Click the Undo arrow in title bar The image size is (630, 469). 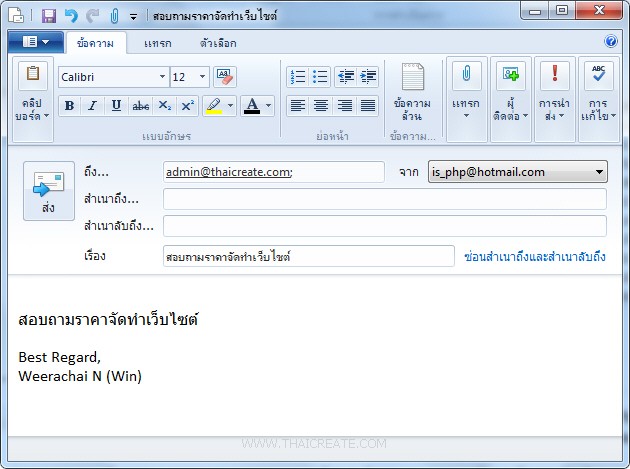click(71, 16)
